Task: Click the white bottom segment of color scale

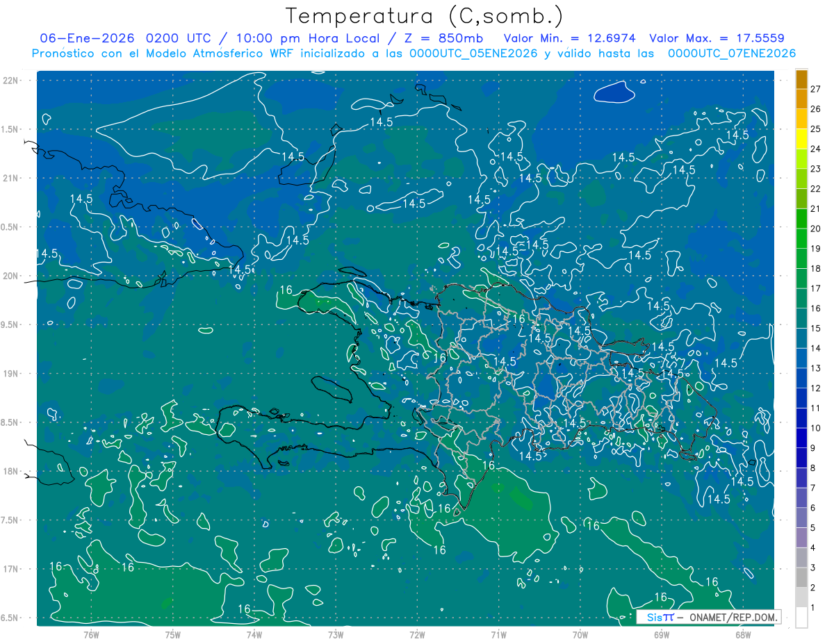Action: (801, 618)
